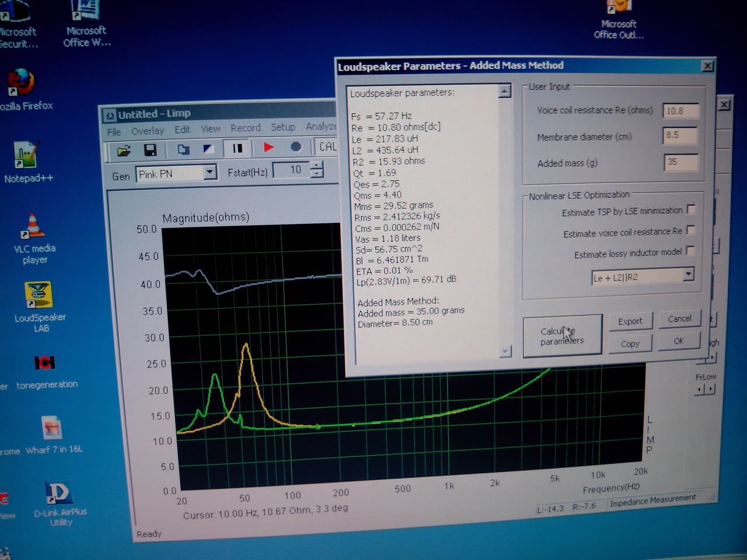Click the Cancel button

pyautogui.click(x=679, y=318)
